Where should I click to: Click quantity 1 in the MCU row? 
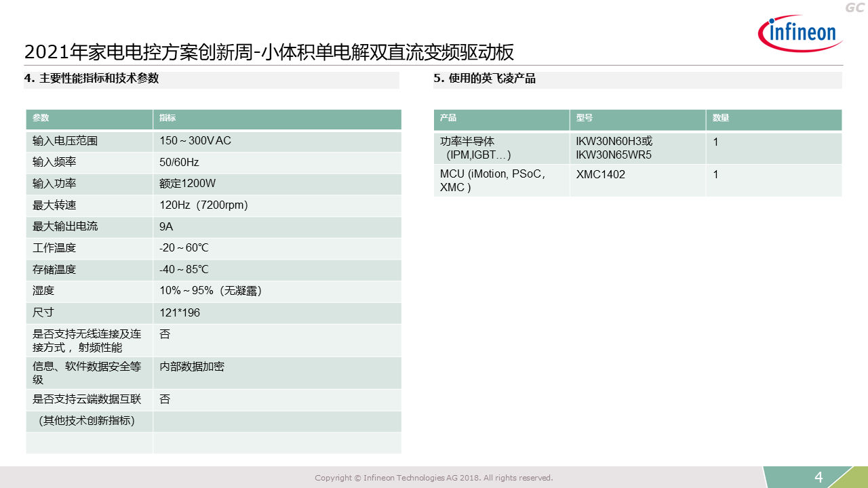(715, 175)
